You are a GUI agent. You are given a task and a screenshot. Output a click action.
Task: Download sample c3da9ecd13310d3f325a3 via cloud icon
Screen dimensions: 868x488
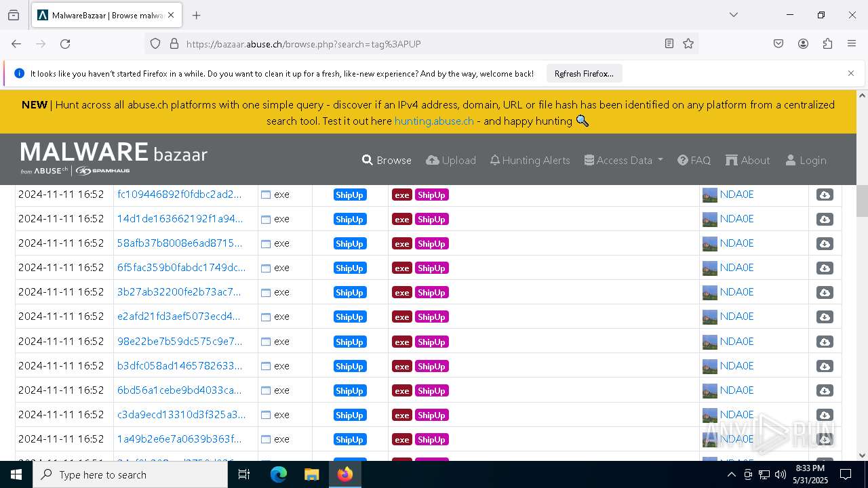click(825, 415)
